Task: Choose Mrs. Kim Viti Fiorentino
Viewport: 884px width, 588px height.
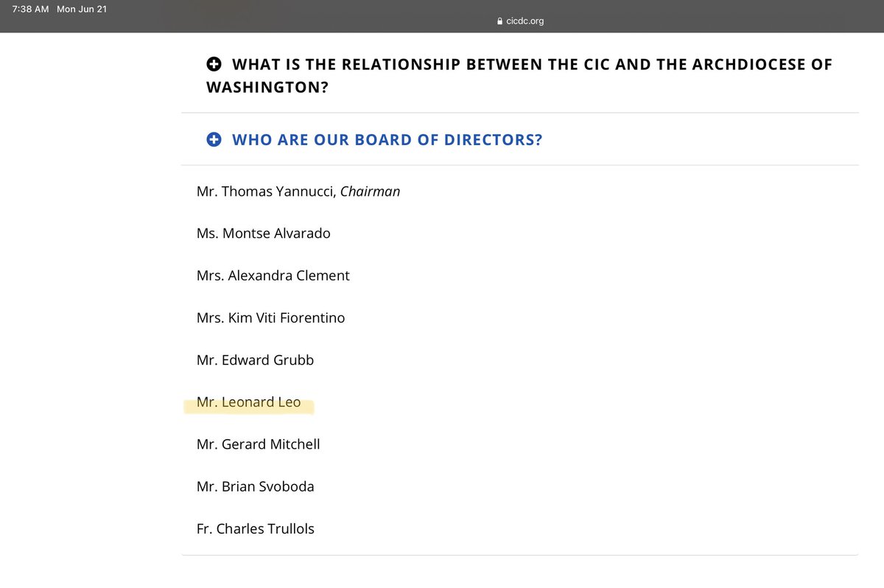Action: [x=270, y=318]
